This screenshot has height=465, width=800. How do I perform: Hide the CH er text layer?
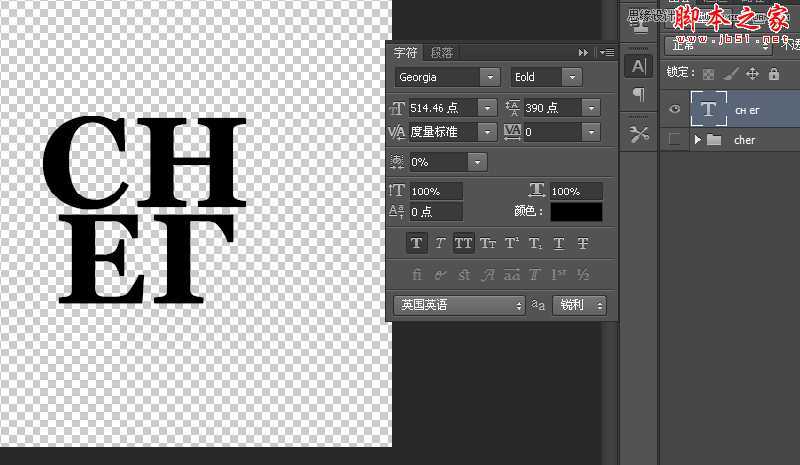[675, 109]
